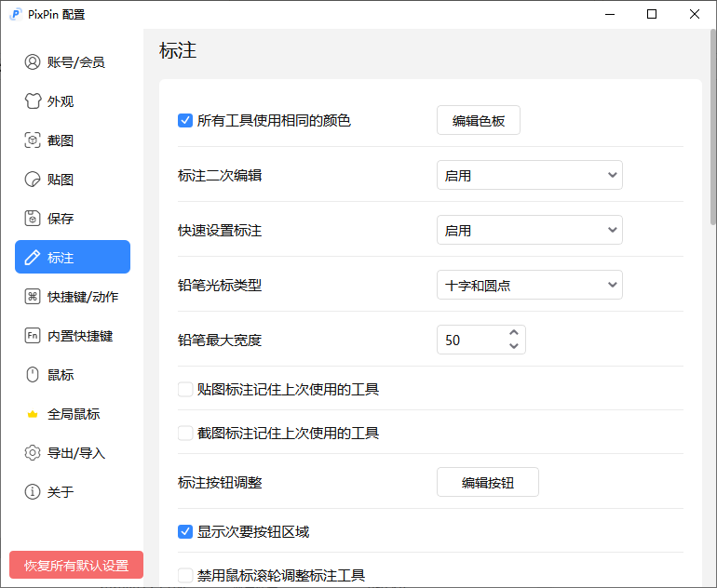
Task: Check 禁用鼠标滚轮调整标注工具 option
Action: 185,575
